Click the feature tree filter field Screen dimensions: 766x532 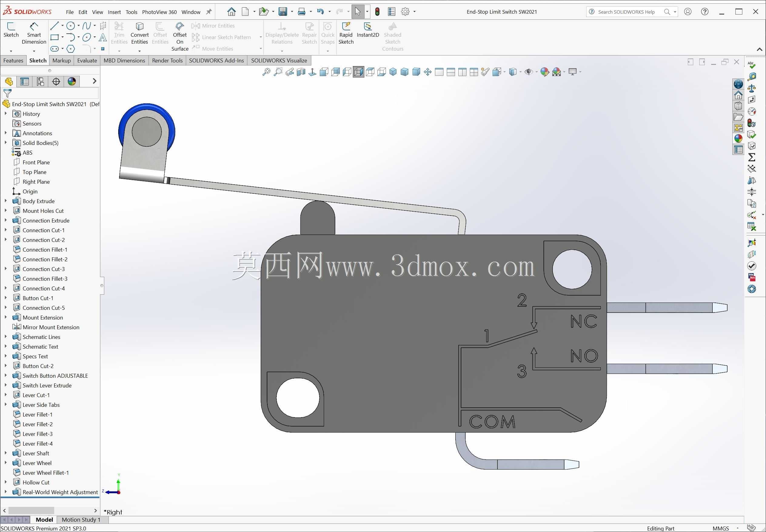50,93
